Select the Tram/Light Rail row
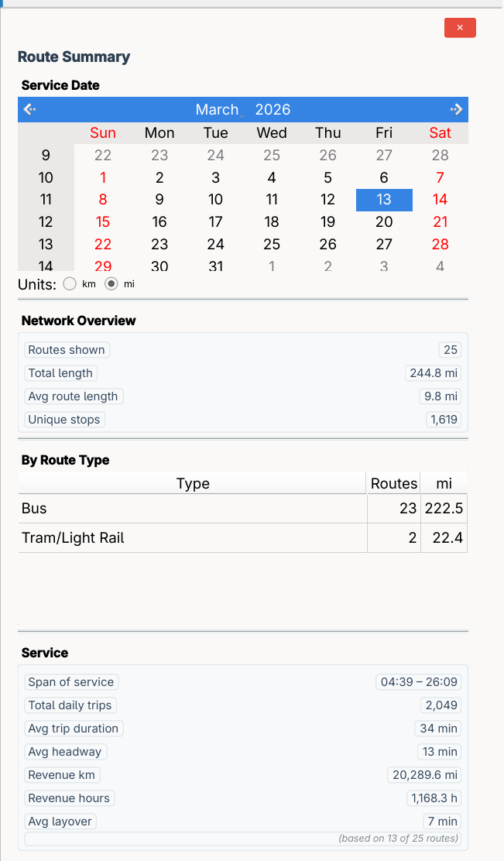Screen dimensions: 504x861 (x=193, y=538)
